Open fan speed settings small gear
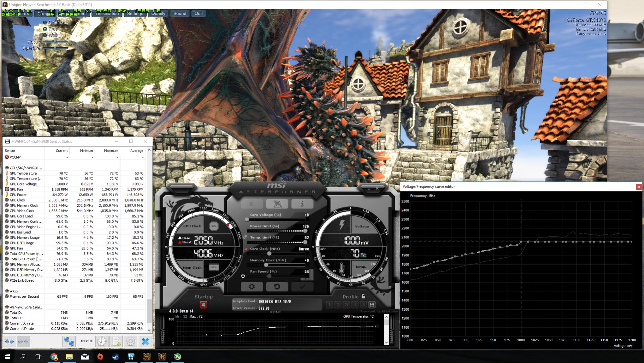Image resolution: width=644 pixels, height=363 pixels. click(x=243, y=276)
